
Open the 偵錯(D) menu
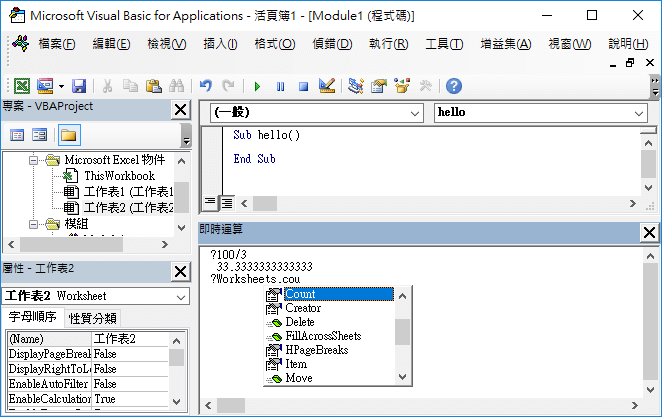pos(332,44)
